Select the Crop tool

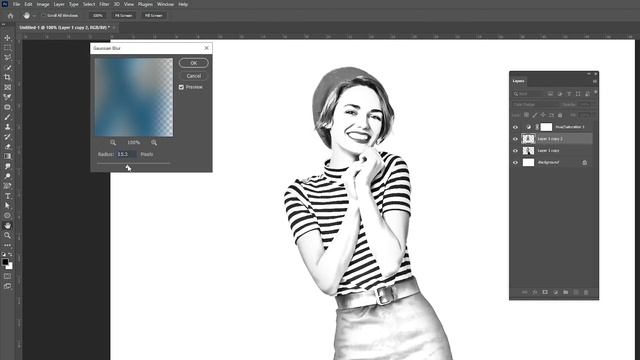7,77
